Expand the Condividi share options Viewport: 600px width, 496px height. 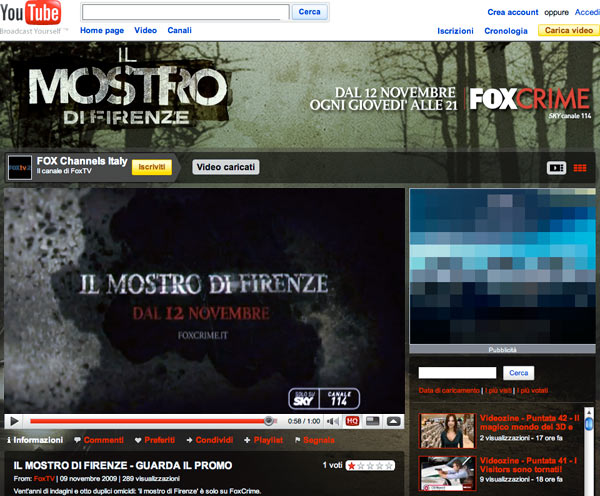pos(209,440)
